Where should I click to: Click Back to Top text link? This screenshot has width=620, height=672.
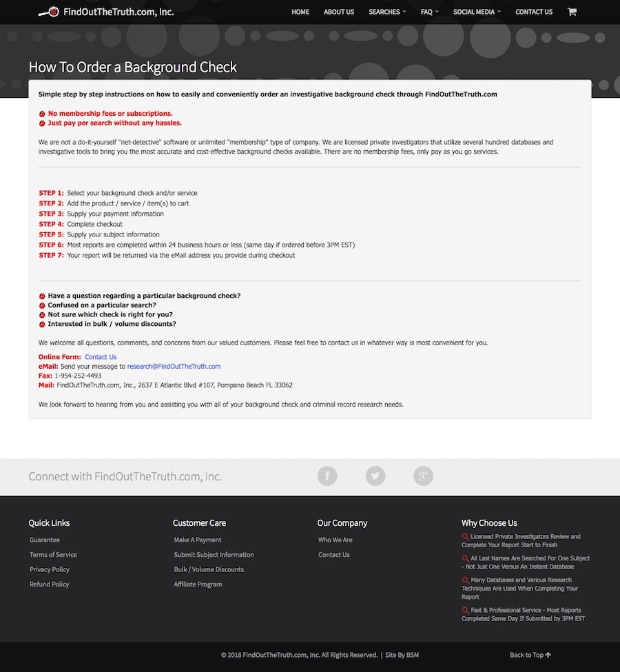tap(526, 655)
